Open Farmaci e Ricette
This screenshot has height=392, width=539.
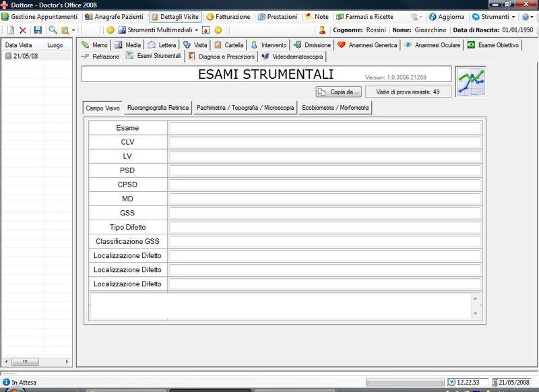[364, 17]
